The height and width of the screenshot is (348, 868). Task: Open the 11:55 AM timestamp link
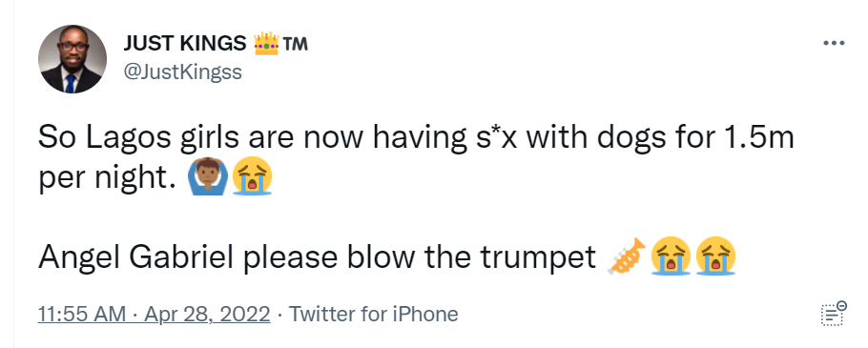coord(82,315)
